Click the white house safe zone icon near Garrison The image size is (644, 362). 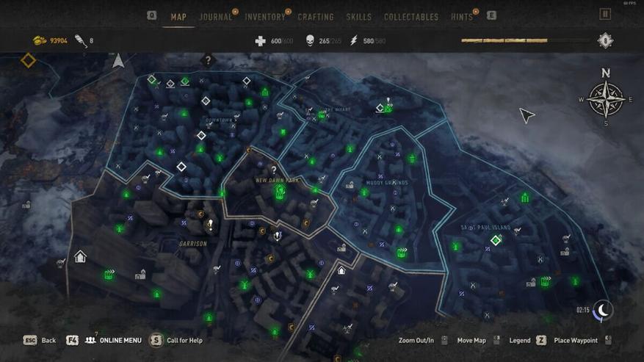[80, 256]
